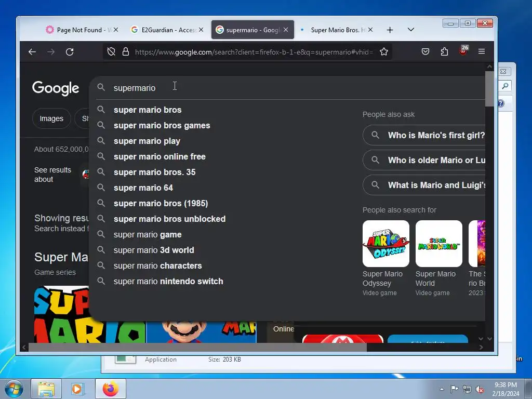Image resolution: width=532 pixels, height=399 pixels.
Task: Open the Super Mario World thumbnail
Action: pos(438,244)
